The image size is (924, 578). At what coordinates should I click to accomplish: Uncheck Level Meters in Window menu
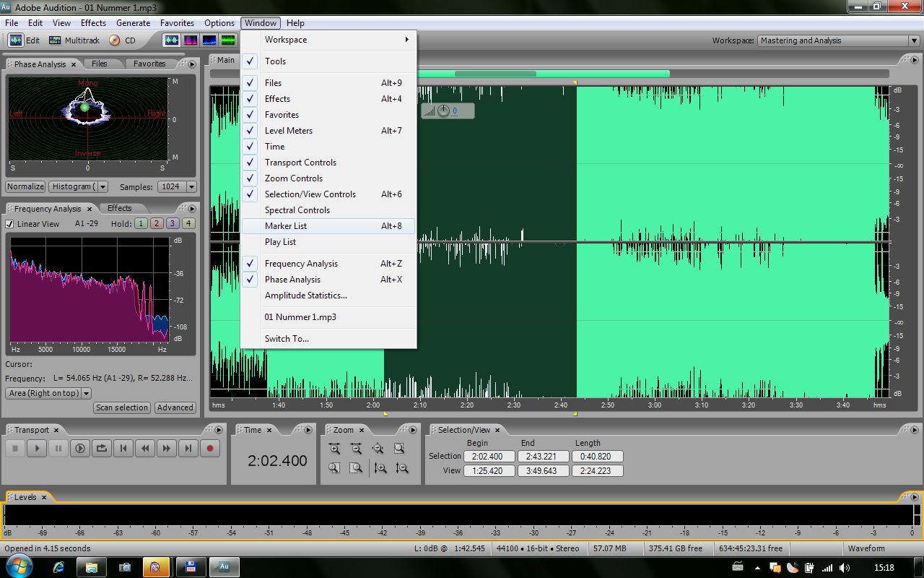tap(328, 131)
